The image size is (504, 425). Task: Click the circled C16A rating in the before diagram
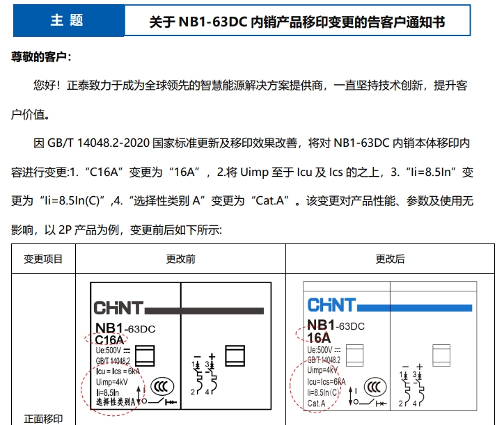tap(109, 339)
